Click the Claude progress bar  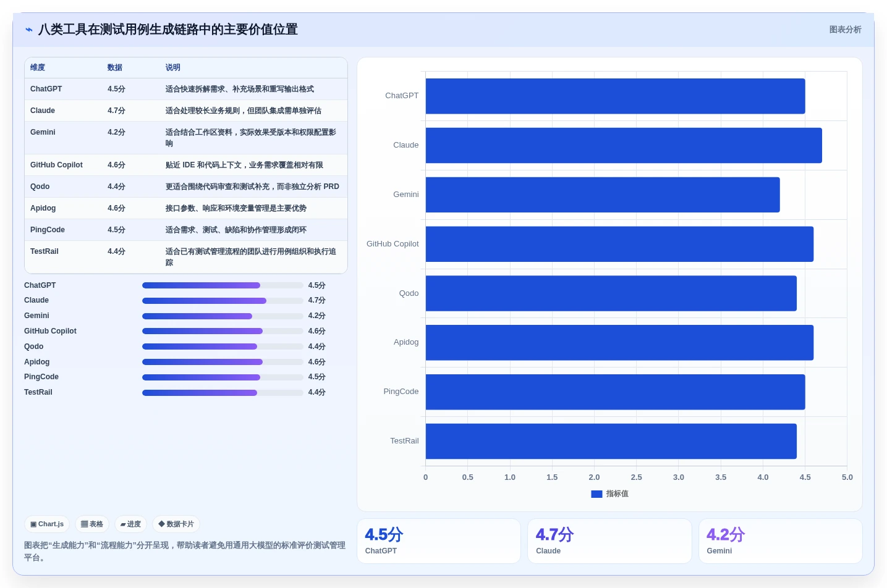click(x=223, y=301)
